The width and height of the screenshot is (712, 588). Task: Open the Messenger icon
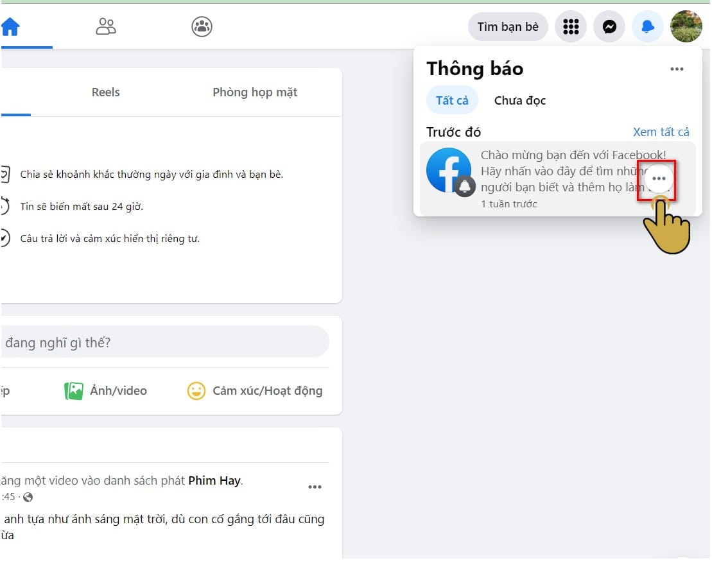609,27
